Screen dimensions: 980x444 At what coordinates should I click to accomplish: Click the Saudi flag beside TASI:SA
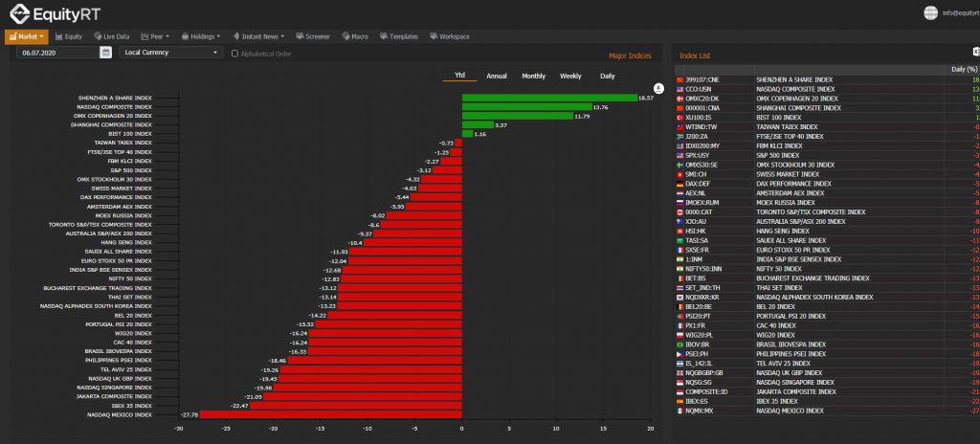pyautogui.click(x=680, y=241)
